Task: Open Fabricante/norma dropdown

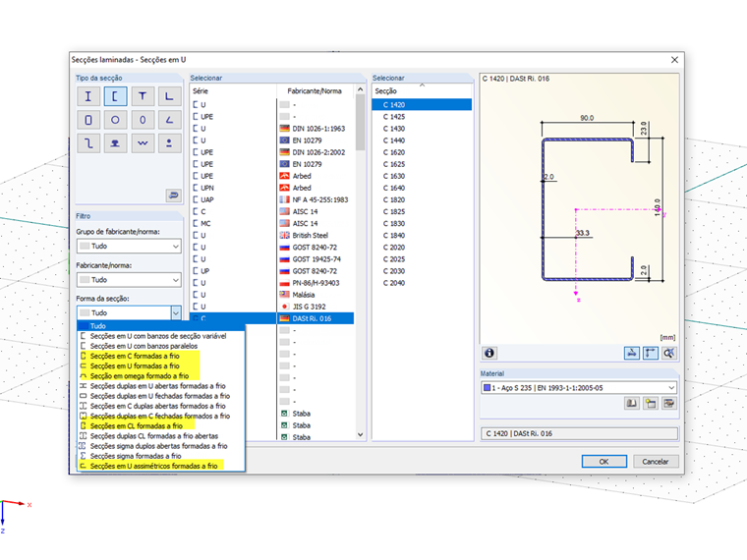Action: coord(129,280)
